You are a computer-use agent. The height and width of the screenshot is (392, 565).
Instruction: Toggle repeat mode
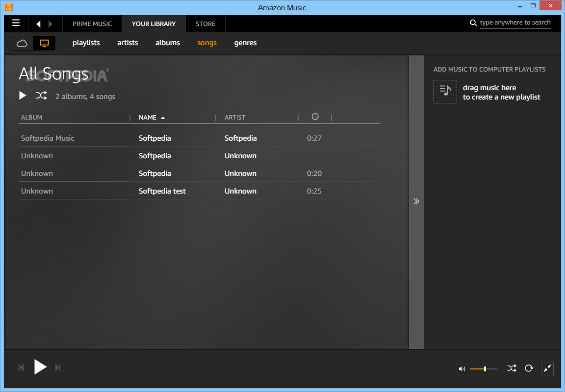point(529,368)
